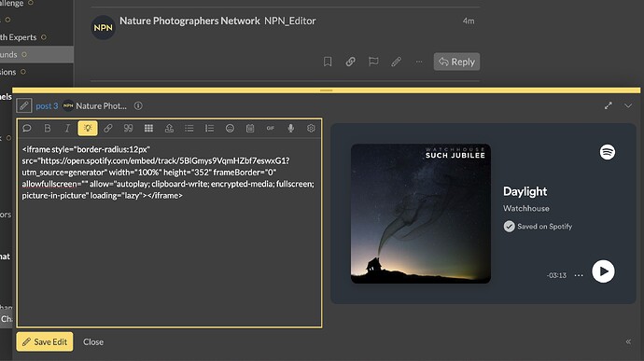Expand the composer to fullscreen
Image resolution: width=644 pixels, height=361 pixels.
coord(609,105)
